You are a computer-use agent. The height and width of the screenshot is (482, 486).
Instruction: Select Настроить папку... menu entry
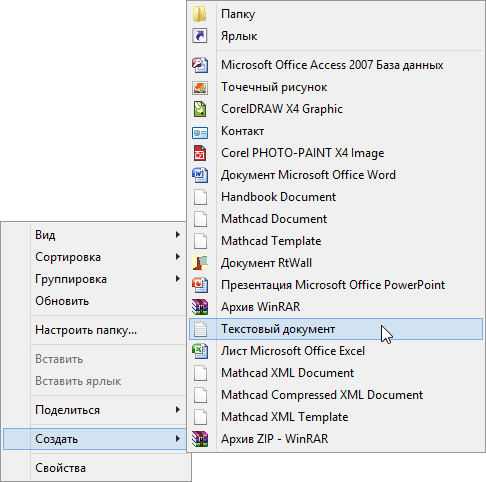[95, 330]
